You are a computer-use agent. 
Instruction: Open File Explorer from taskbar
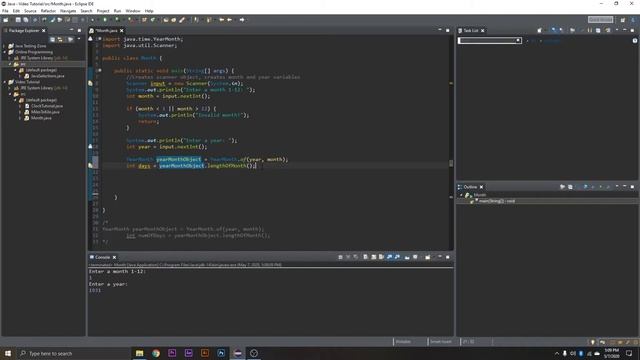(x=140, y=353)
